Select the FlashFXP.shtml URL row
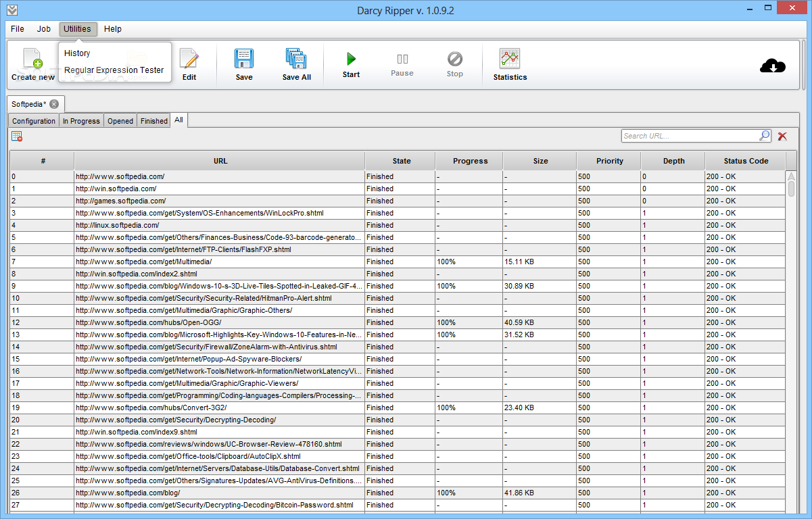 click(x=398, y=249)
